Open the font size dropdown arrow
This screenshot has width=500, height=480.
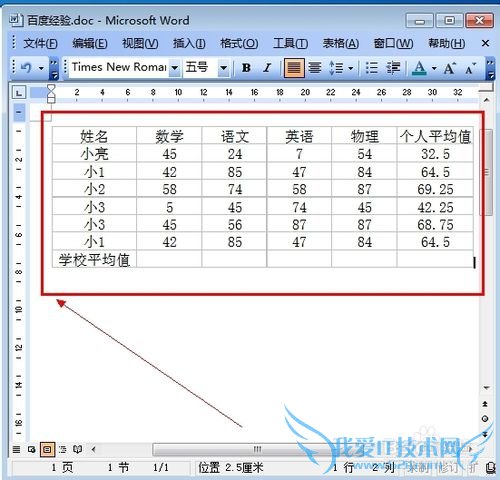pyautogui.click(x=224, y=68)
